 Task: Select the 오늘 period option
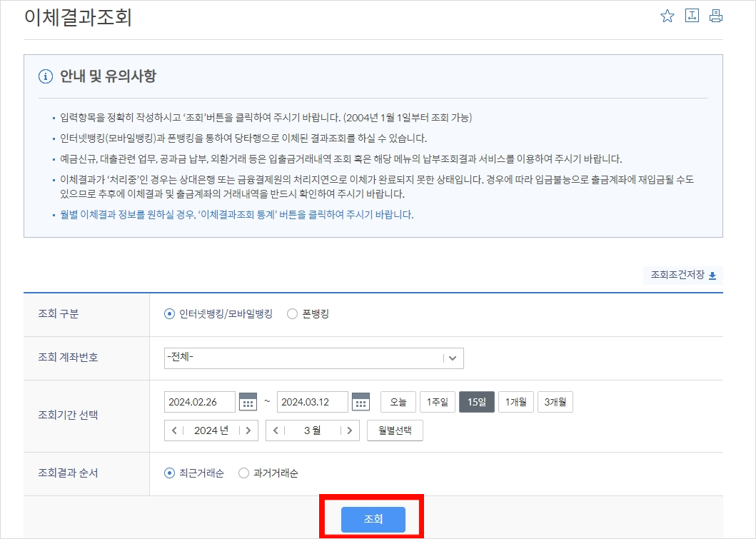(398, 401)
